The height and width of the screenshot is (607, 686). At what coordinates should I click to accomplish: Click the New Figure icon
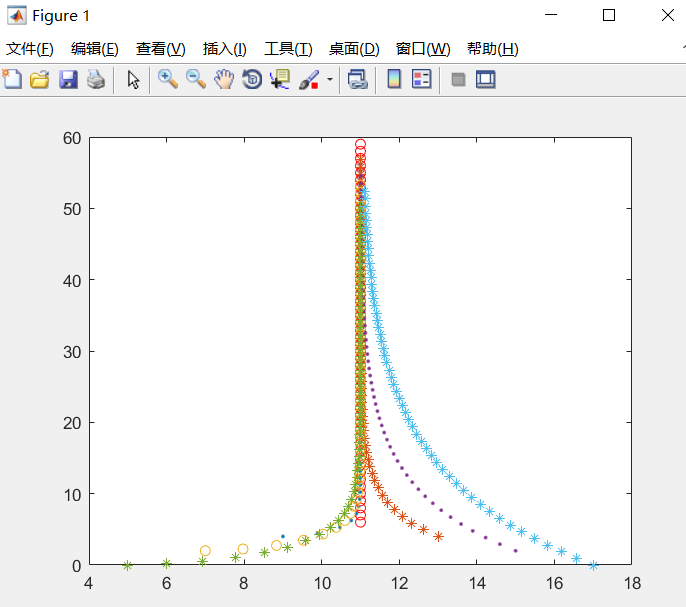point(12,80)
